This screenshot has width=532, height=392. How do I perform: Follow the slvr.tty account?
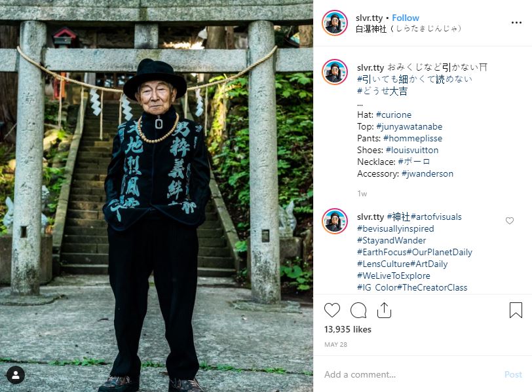coord(406,18)
